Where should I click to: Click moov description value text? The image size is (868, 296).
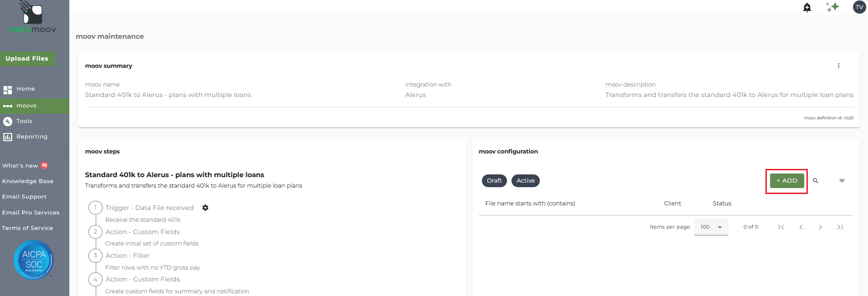729,95
